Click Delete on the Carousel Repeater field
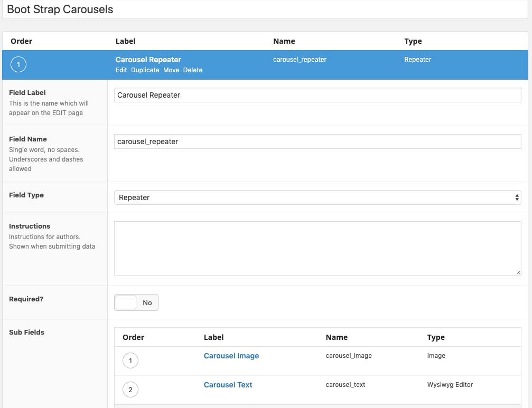This screenshot has width=532, height=408. (192, 70)
